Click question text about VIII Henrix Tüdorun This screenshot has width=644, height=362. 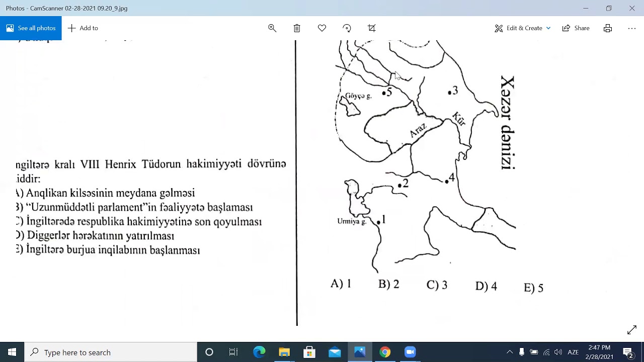(x=151, y=171)
